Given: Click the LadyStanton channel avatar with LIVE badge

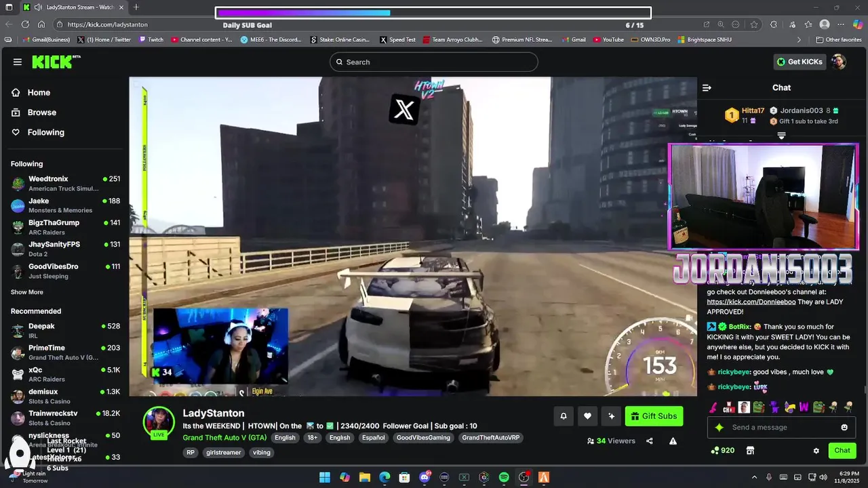Looking at the screenshot, I should click(159, 422).
